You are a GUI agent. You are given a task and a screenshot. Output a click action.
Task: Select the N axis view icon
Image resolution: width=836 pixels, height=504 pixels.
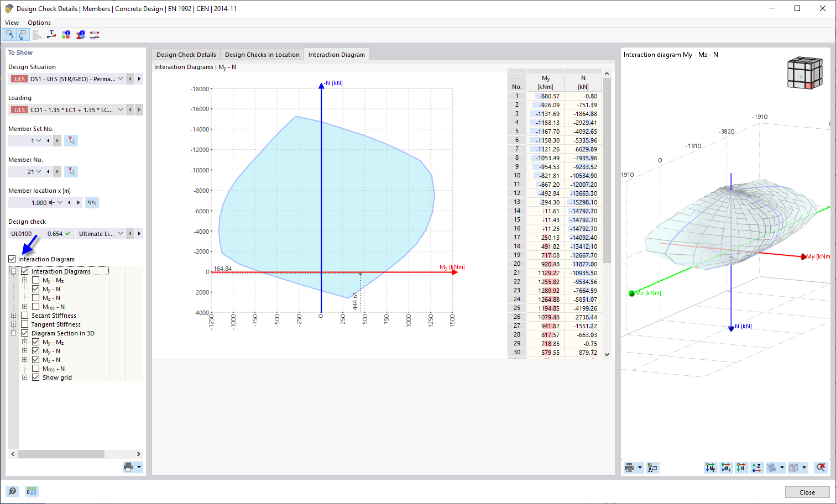tap(741, 467)
